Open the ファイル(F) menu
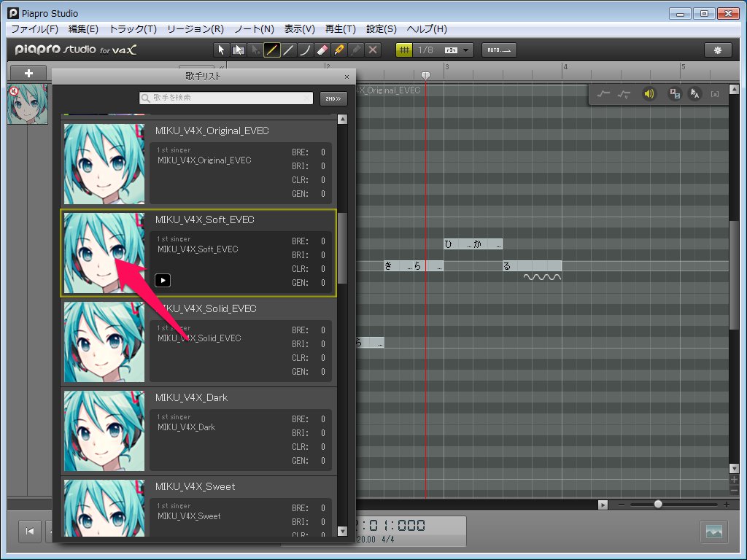The width and height of the screenshot is (747, 560). tap(35, 29)
